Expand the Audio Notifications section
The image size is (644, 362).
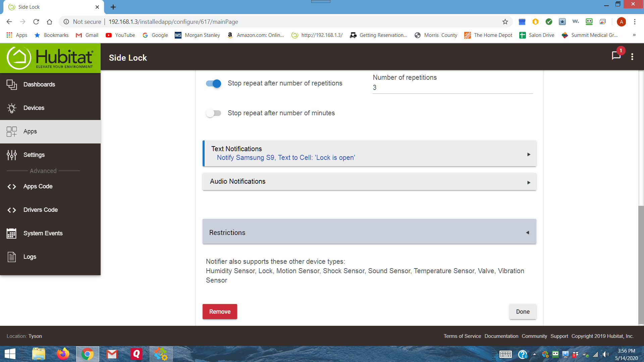pyautogui.click(x=369, y=182)
